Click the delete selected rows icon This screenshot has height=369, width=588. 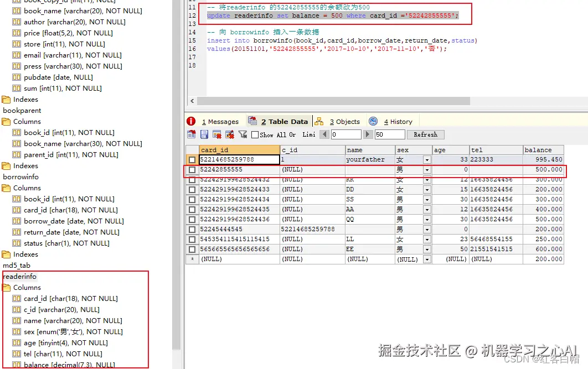click(x=216, y=134)
